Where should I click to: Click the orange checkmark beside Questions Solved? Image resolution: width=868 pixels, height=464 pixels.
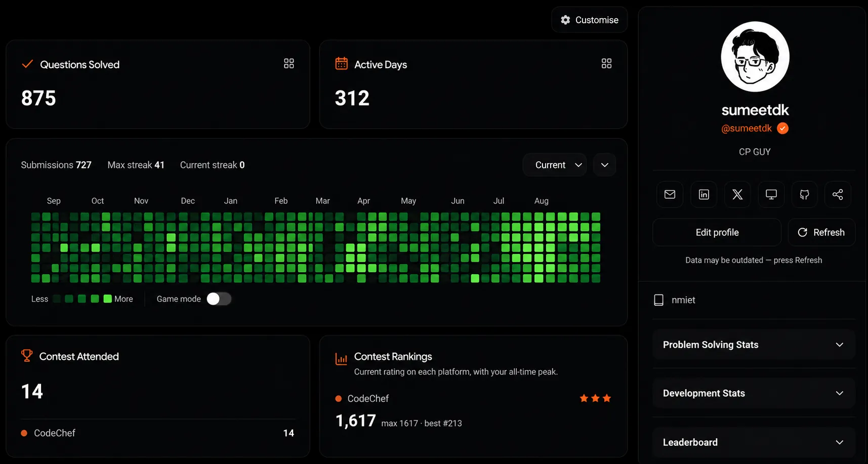[x=27, y=64]
